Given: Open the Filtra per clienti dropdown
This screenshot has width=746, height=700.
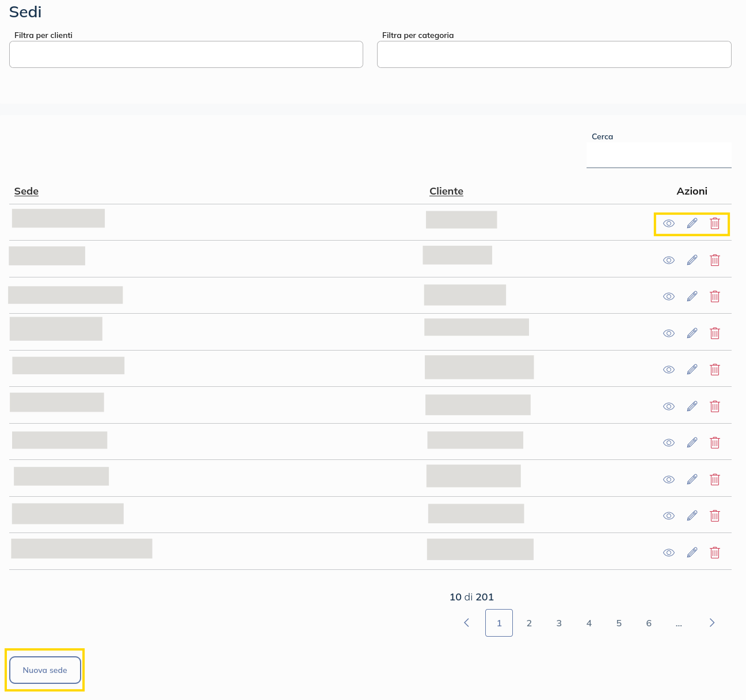Looking at the screenshot, I should click(x=186, y=55).
